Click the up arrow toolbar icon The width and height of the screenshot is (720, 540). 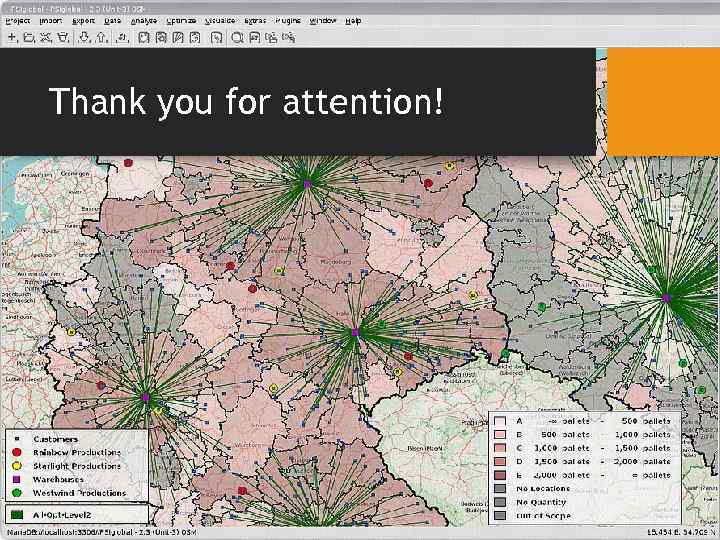(x=101, y=38)
